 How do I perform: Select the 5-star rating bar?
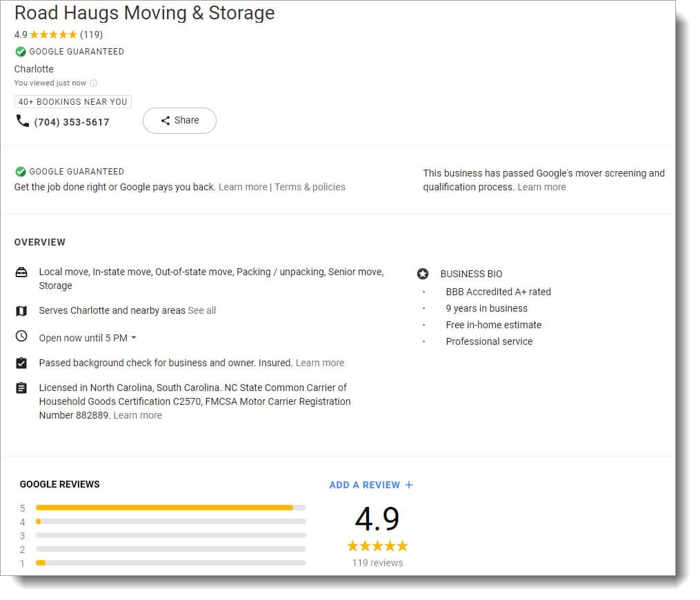[171, 508]
